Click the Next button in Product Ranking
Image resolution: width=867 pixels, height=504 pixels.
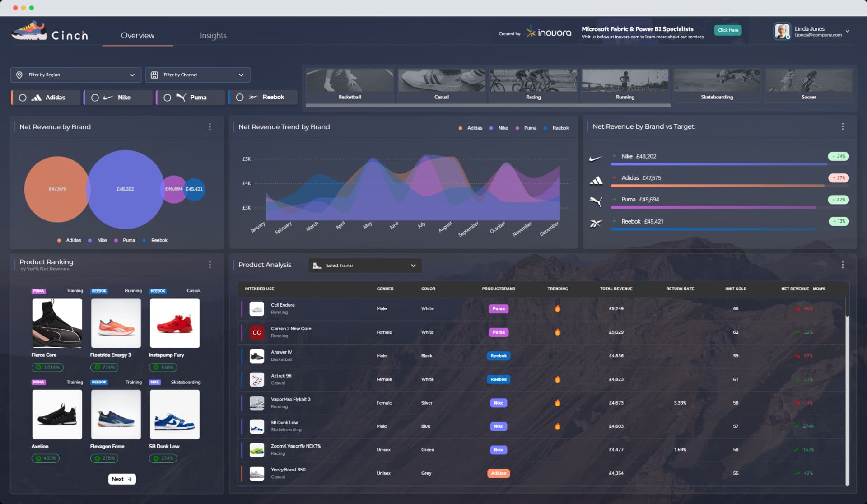tap(122, 479)
